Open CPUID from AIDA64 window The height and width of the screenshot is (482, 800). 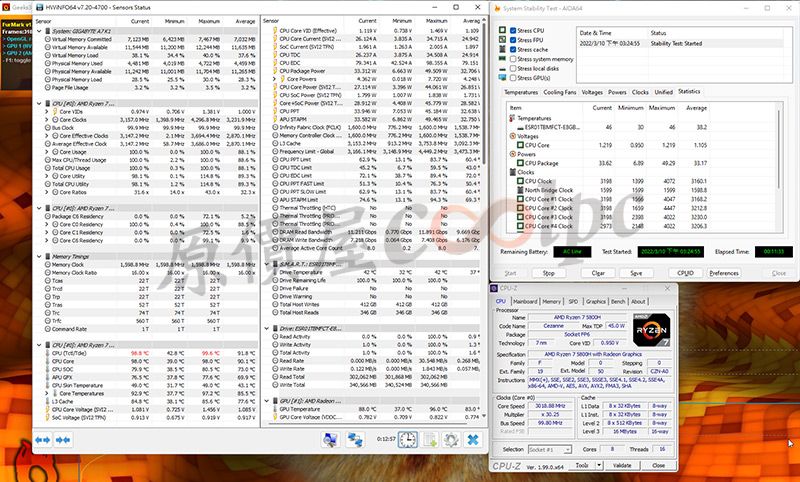(x=685, y=273)
